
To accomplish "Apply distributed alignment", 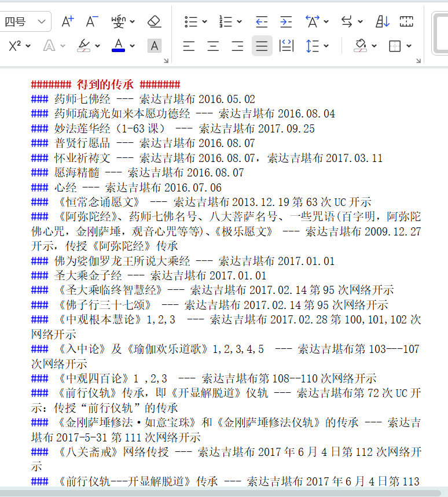I will (x=287, y=46).
